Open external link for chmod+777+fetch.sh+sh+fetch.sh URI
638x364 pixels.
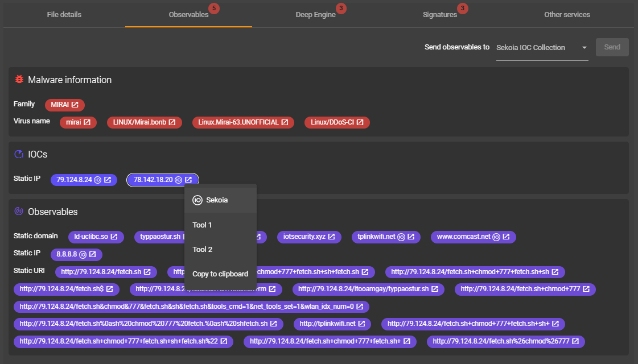click(365, 272)
